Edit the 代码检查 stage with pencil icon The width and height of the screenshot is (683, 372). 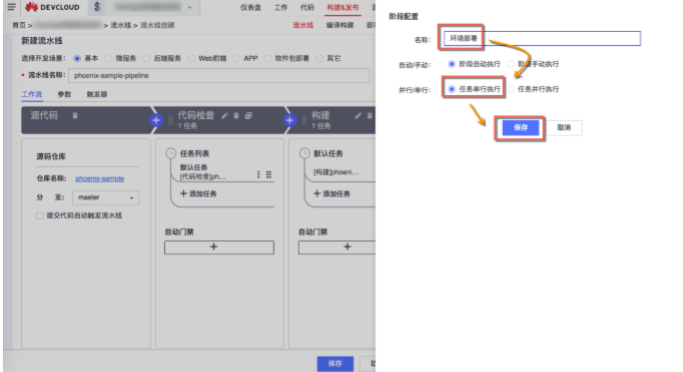click(224, 115)
